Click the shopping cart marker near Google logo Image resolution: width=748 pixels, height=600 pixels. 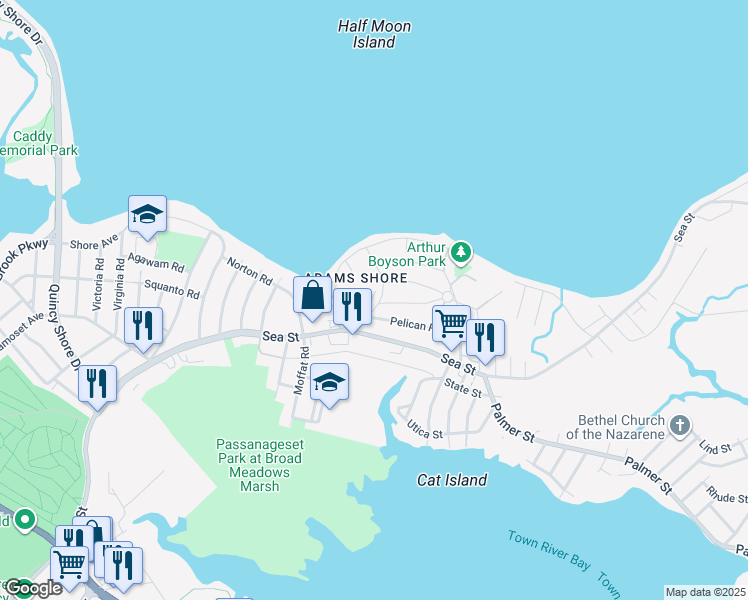coord(70,566)
